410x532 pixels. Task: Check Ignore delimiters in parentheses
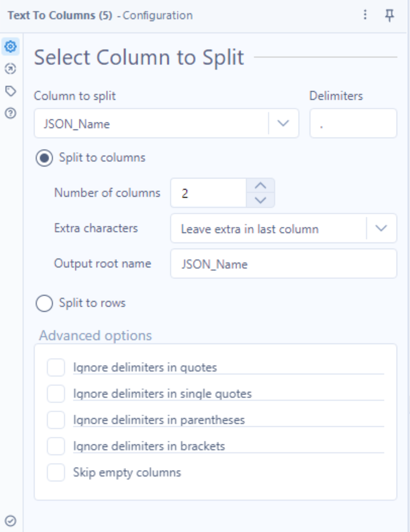pyautogui.click(x=56, y=420)
